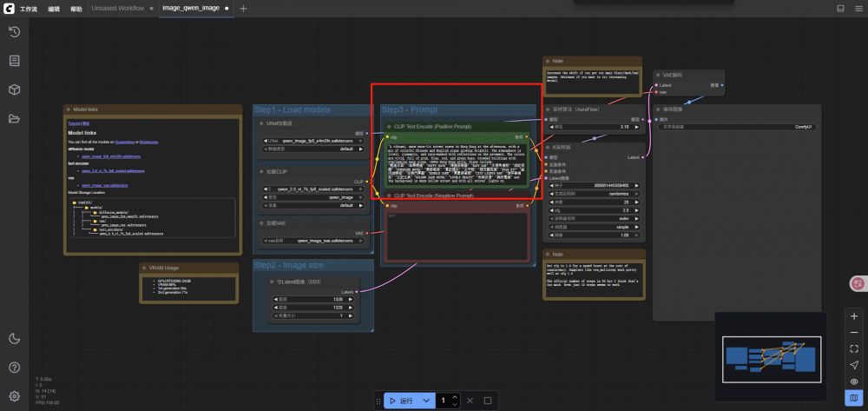Image resolution: width=868 pixels, height=411 pixels.
Task: Collapse the K采样器 node via its dot
Action: 548,148
